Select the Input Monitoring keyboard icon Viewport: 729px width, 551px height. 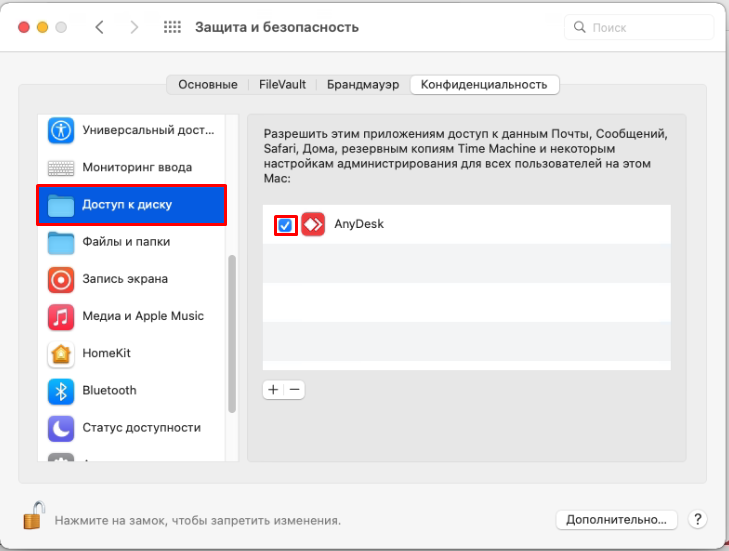tap(61, 167)
